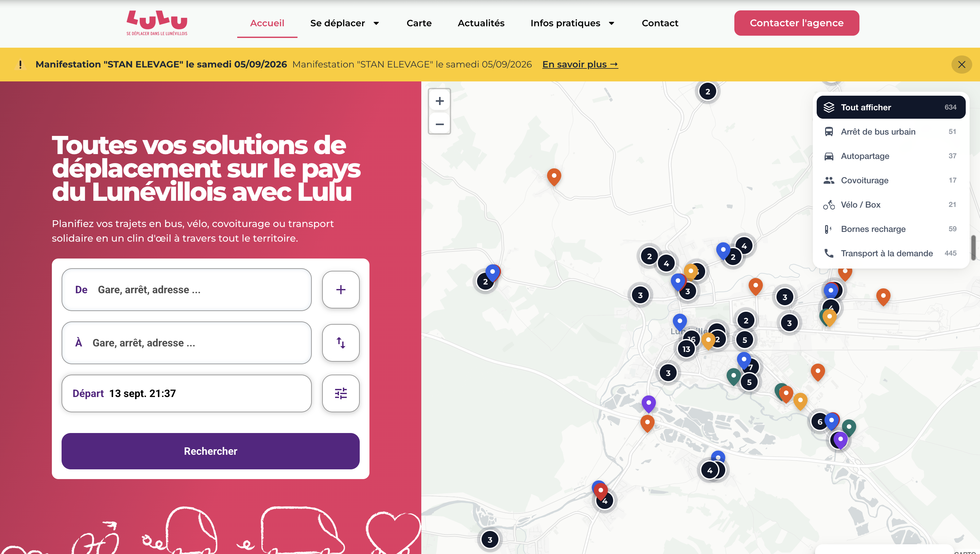The image size is (980, 554).
Task: Click the bus icon in filter list
Action: [829, 131]
